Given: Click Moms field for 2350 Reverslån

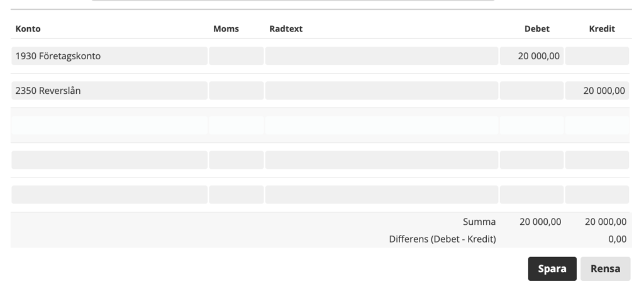Looking at the screenshot, I should (x=236, y=91).
